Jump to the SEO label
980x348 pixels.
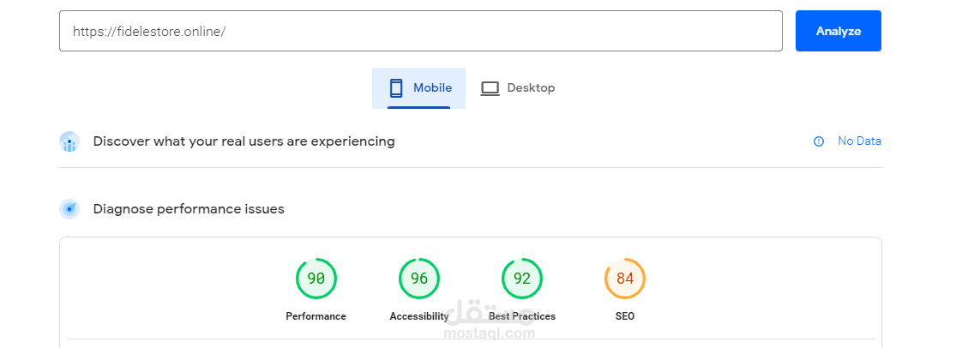(x=625, y=316)
